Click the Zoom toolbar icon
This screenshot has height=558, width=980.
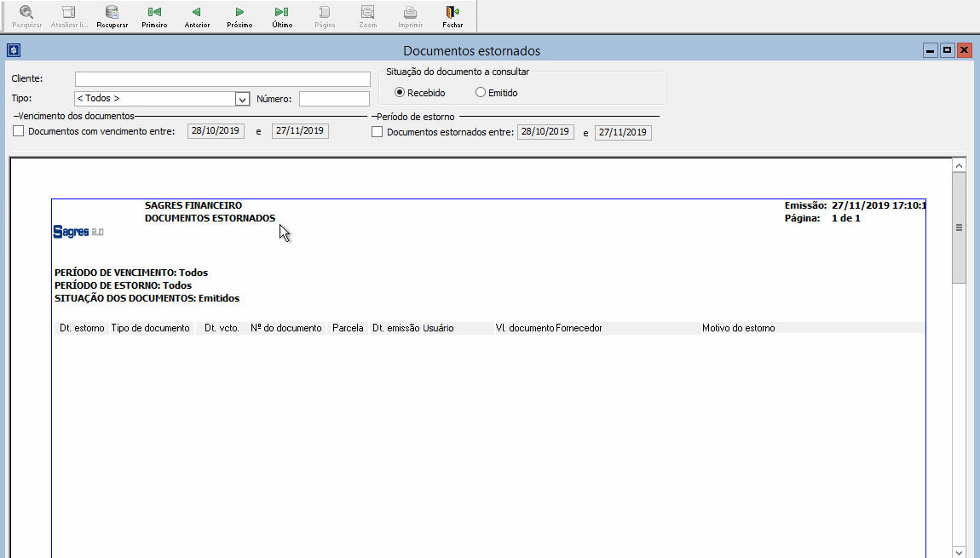(x=367, y=13)
